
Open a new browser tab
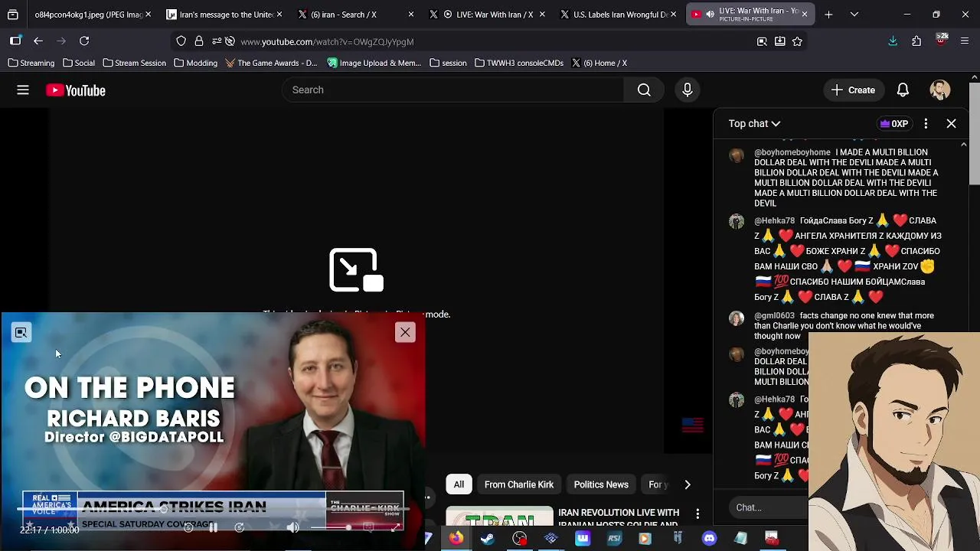coord(828,15)
